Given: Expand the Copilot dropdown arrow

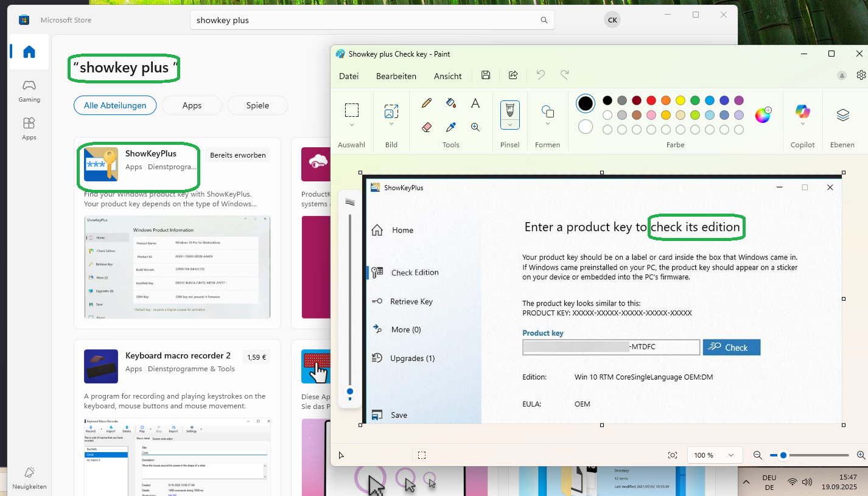Looking at the screenshot, I should coord(803,124).
